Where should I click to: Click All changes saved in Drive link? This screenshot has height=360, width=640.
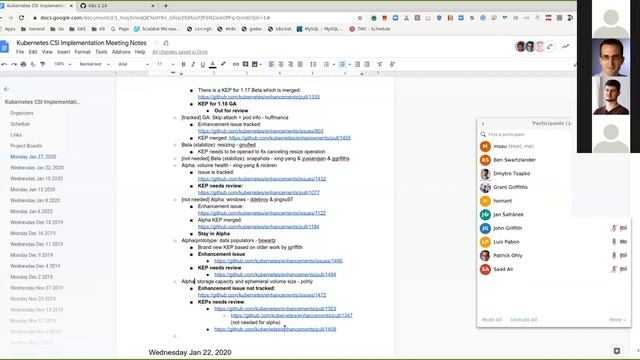pyautogui.click(x=180, y=52)
